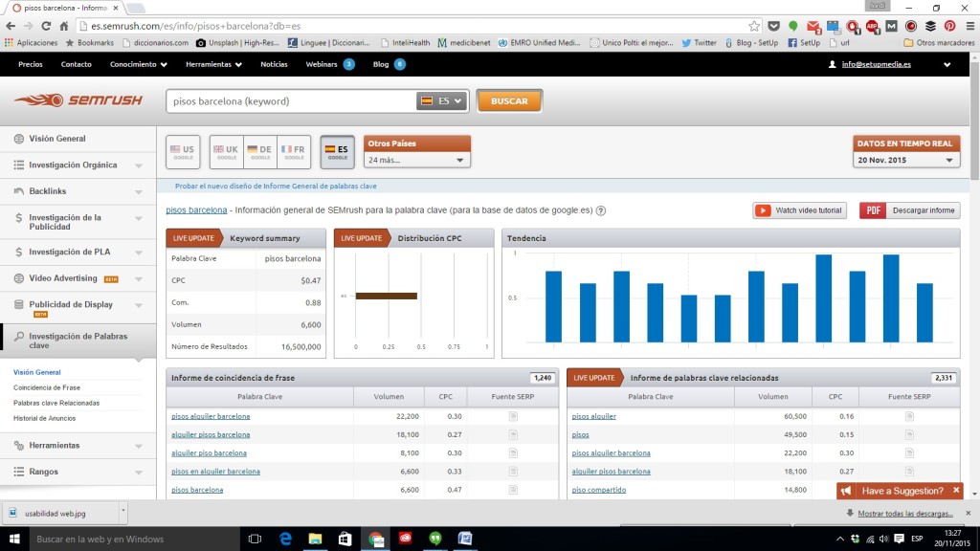Open Word from the taskbar
Viewport: 980px width, 551px height.
465,539
